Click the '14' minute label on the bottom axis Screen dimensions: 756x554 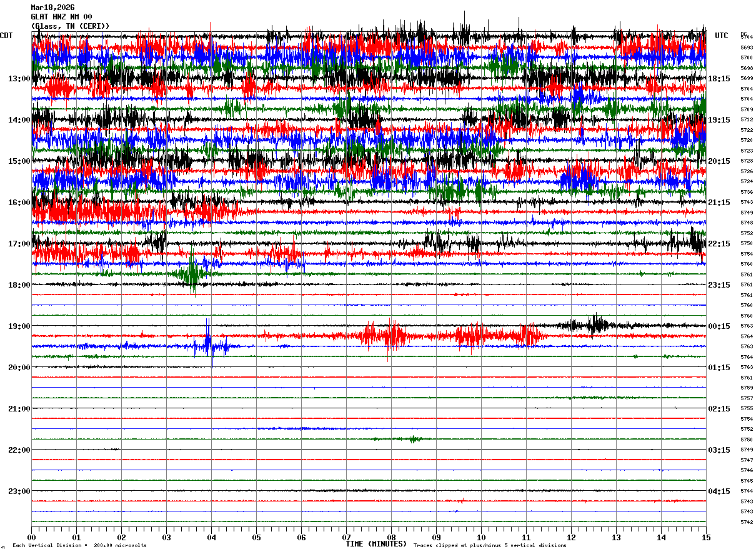661,537
